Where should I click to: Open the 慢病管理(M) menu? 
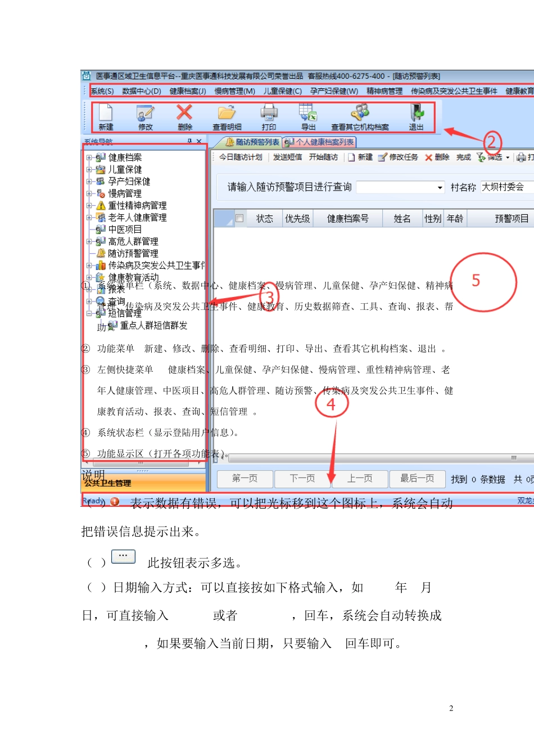[x=234, y=91]
